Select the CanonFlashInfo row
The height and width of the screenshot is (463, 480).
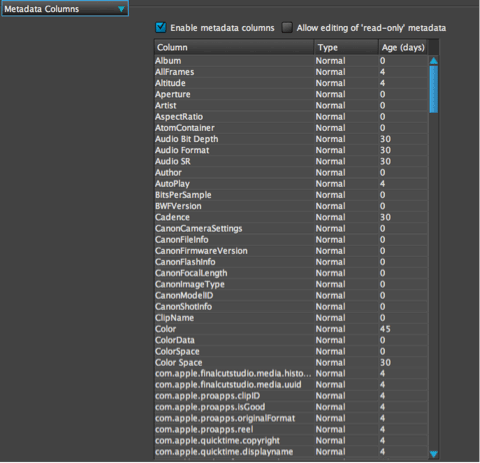(x=291, y=262)
